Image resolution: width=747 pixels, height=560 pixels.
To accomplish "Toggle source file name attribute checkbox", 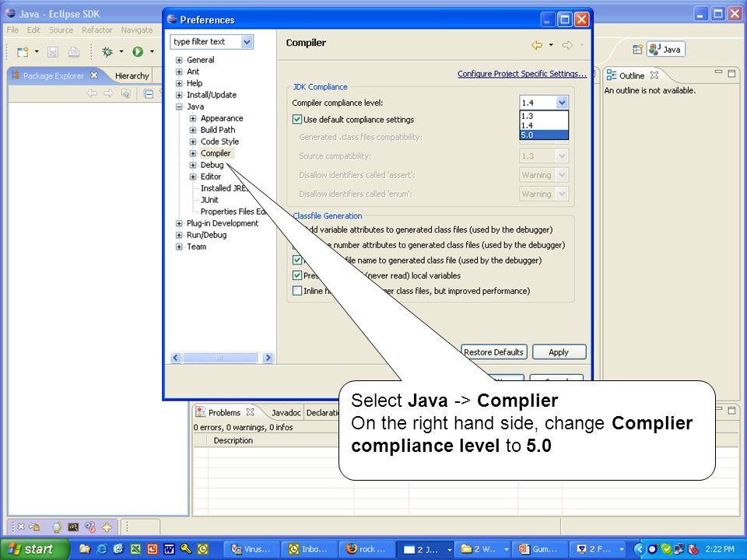I will (x=296, y=260).
